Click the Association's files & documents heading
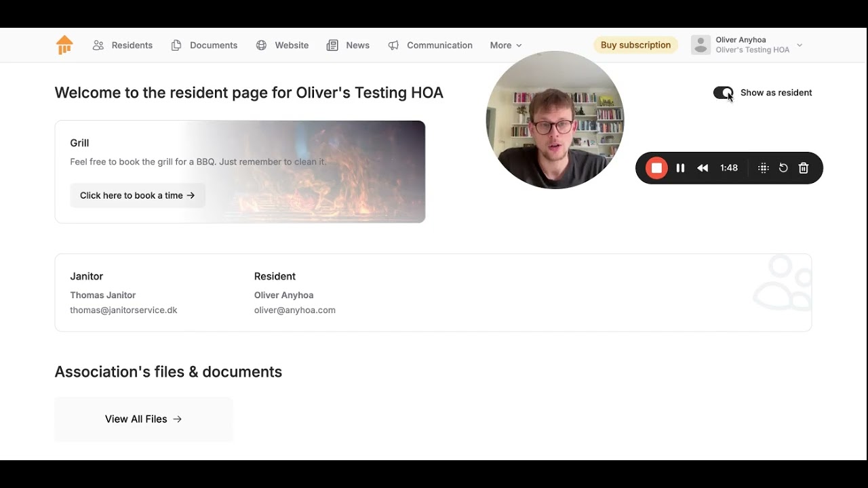 click(168, 372)
